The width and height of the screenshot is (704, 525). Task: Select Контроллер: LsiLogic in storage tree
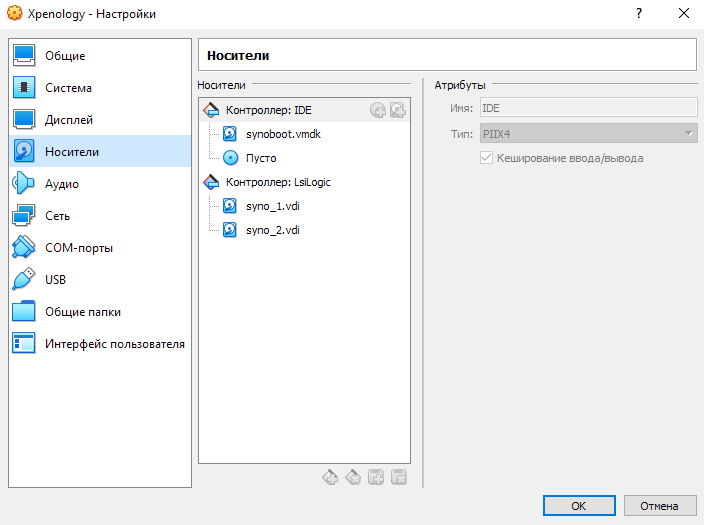pos(304,182)
